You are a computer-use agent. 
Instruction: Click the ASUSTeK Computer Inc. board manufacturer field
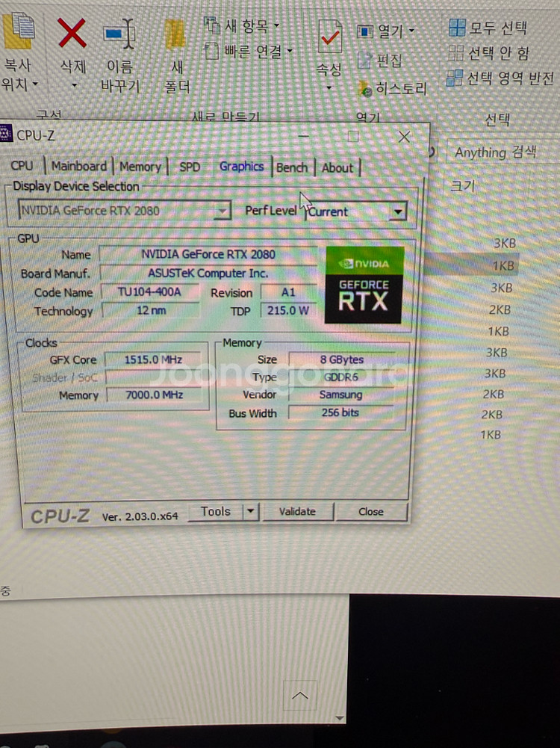tap(208, 273)
